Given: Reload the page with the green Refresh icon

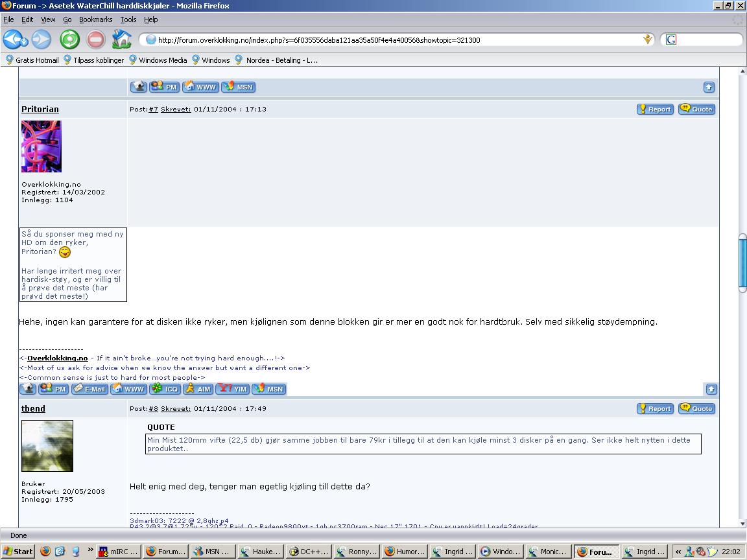Looking at the screenshot, I should (x=69, y=40).
